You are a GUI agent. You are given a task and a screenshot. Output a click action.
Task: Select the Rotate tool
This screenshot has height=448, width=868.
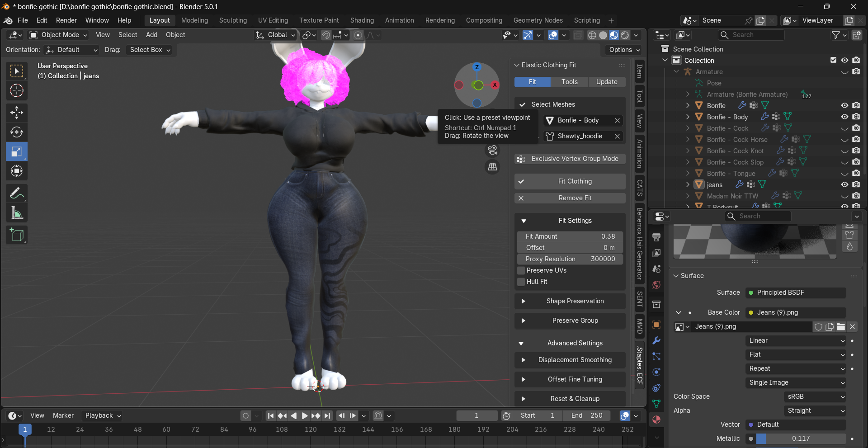[17, 132]
